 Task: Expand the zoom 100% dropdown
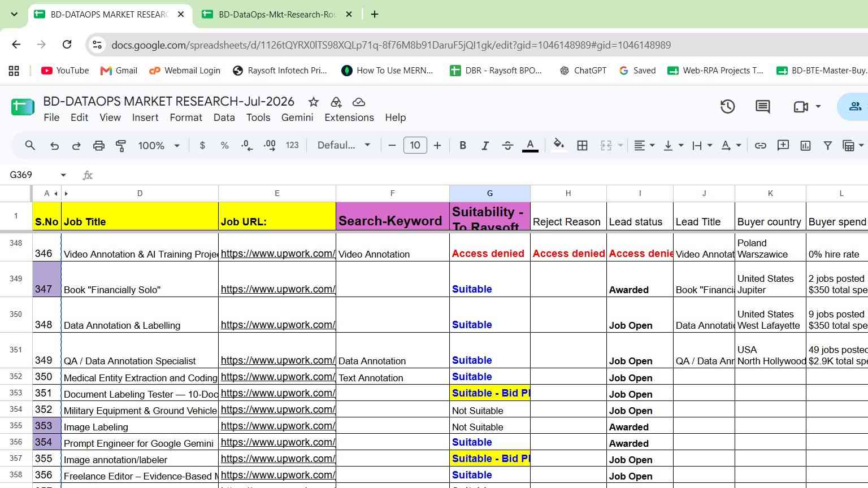[x=159, y=146]
